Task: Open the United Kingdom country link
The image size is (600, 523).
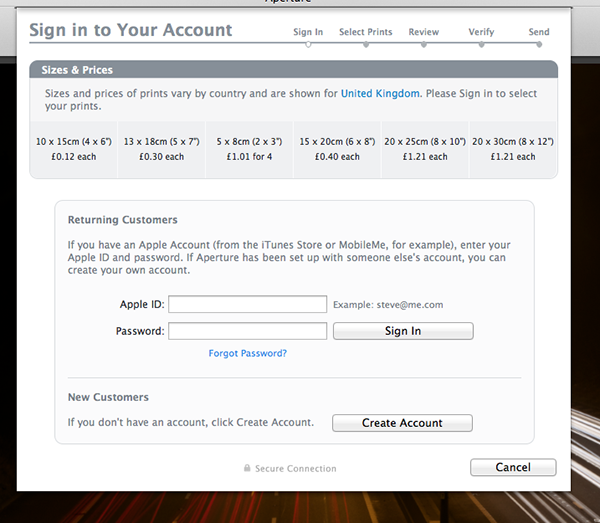Action: (380, 93)
